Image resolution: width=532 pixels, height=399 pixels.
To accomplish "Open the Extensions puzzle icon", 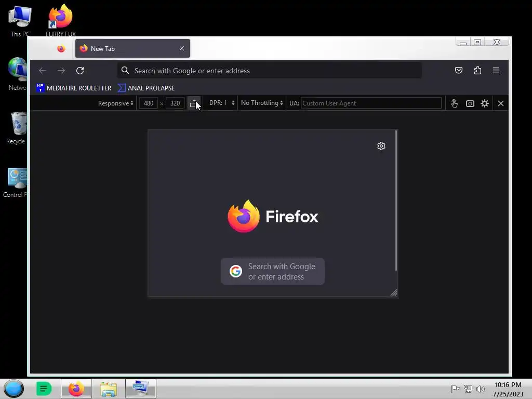I will pyautogui.click(x=477, y=70).
